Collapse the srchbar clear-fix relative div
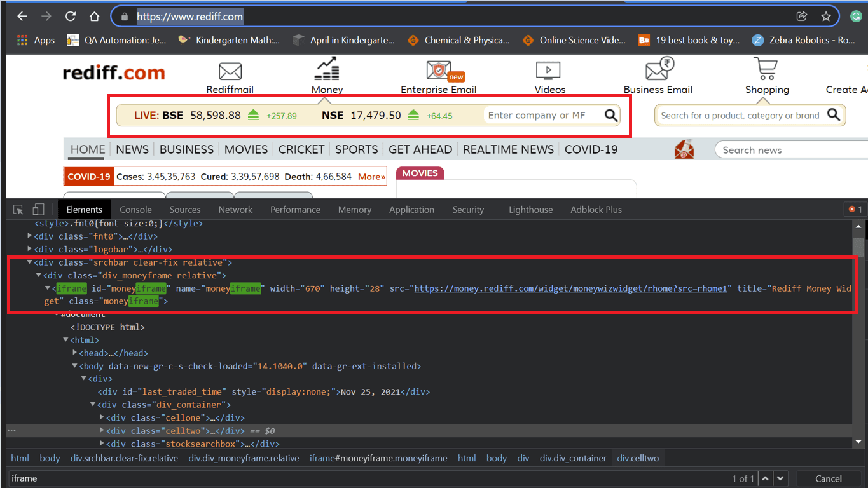Image resolution: width=868 pixels, height=488 pixels. pyautogui.click(x=30, y=262)
